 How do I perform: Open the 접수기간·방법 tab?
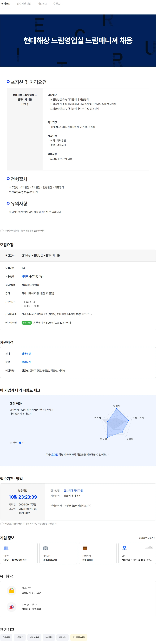click(24, 4)
